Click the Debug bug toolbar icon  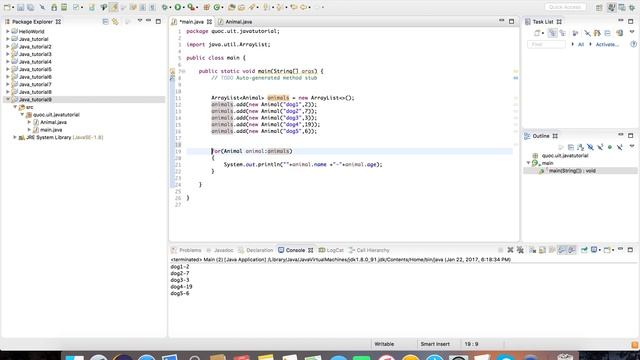click(164, 7)
